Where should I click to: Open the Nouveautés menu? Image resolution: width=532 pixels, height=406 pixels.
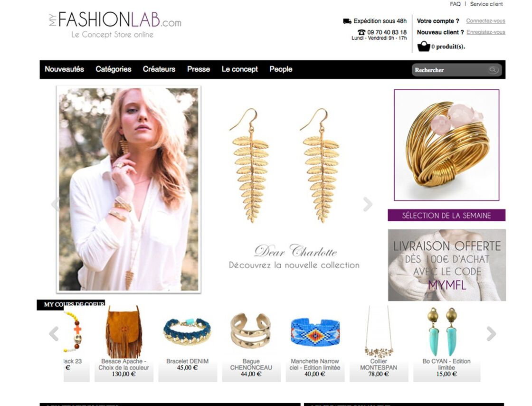click(x=64, y=69)
